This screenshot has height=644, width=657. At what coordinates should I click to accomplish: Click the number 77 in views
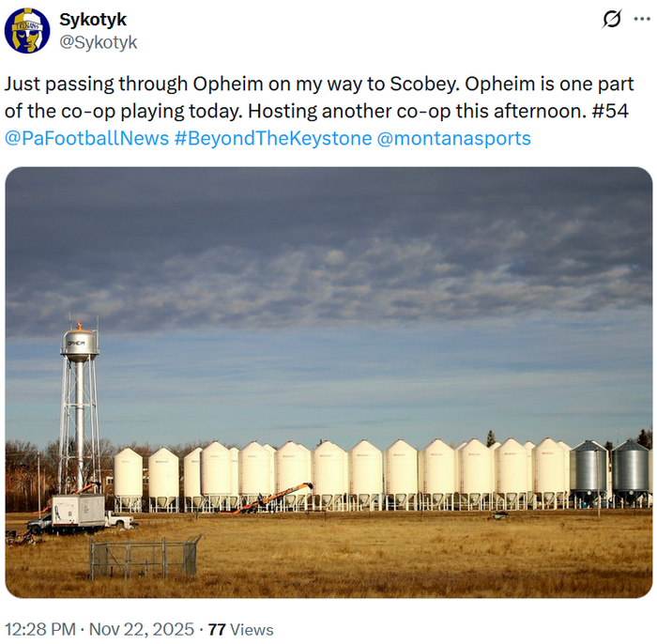217,629
